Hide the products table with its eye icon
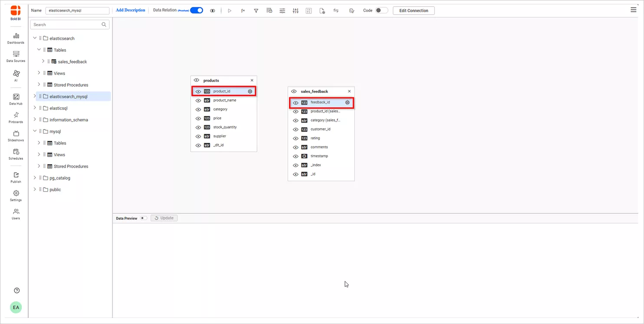This screenshot has width=644, height=324. click(197, 80)
